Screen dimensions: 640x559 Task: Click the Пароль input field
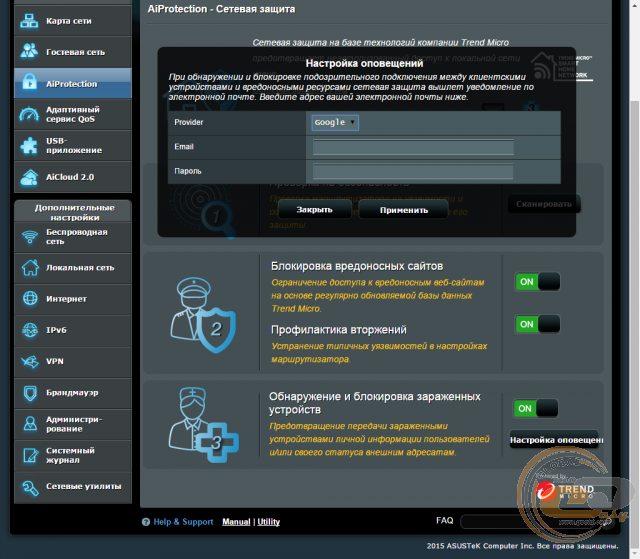click(413, 171)
